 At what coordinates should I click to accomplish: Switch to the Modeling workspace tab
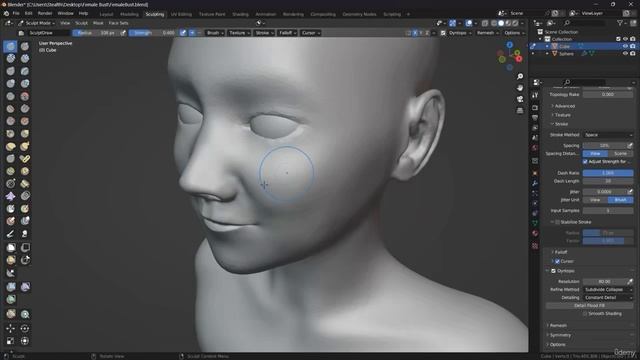[x=129, y=14]
